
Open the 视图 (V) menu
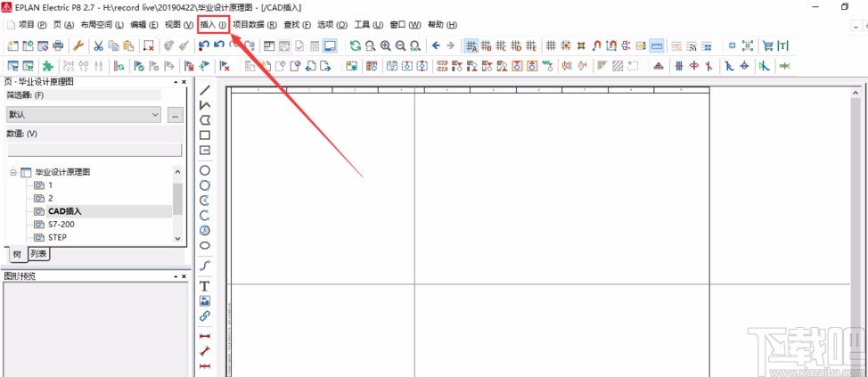179,25
